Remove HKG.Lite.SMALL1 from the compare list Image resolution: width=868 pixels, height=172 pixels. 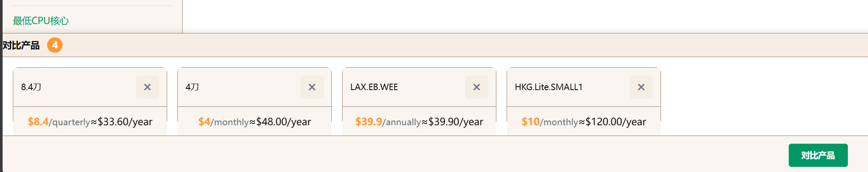pyautogui.click(x=641, y=87)
